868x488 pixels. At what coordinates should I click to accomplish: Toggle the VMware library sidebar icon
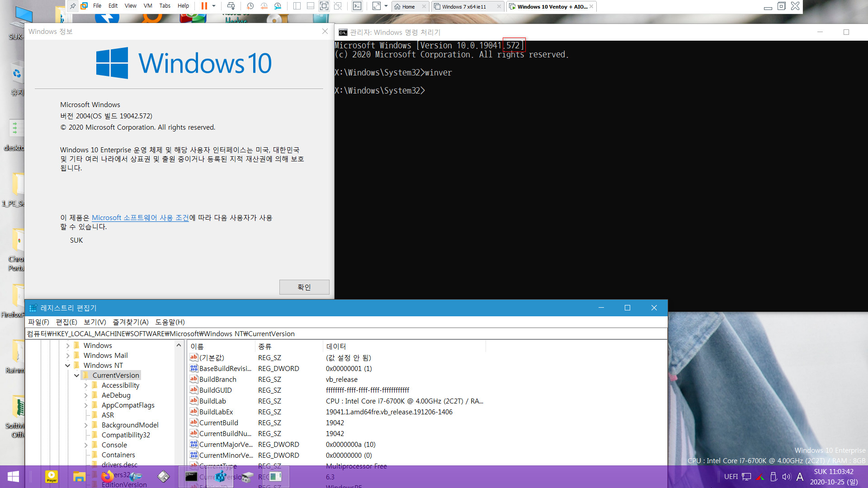297,6
